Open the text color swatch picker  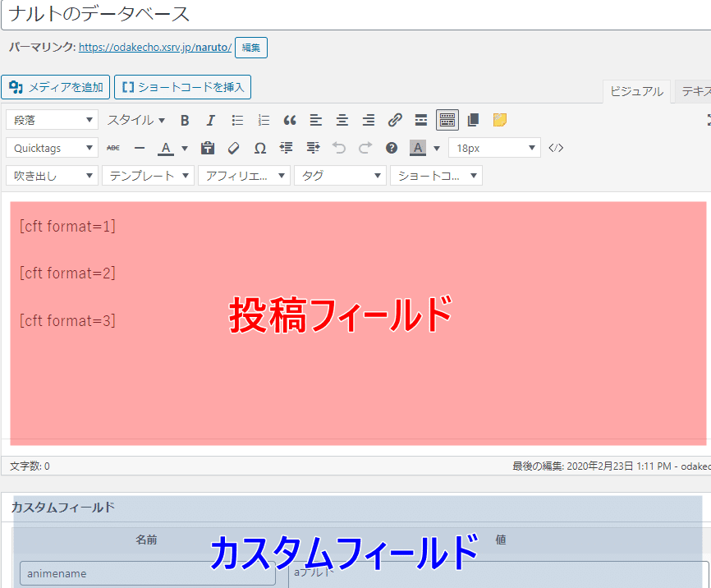point(165,149)
